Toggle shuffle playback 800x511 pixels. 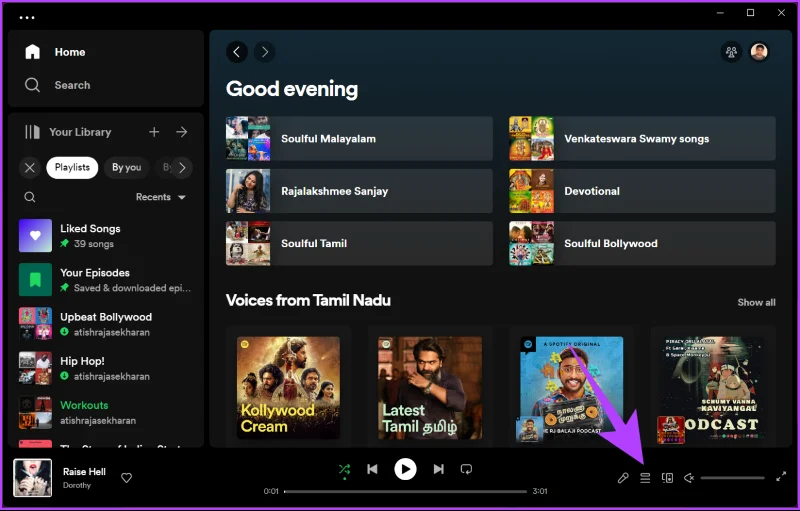click(344, 469)
